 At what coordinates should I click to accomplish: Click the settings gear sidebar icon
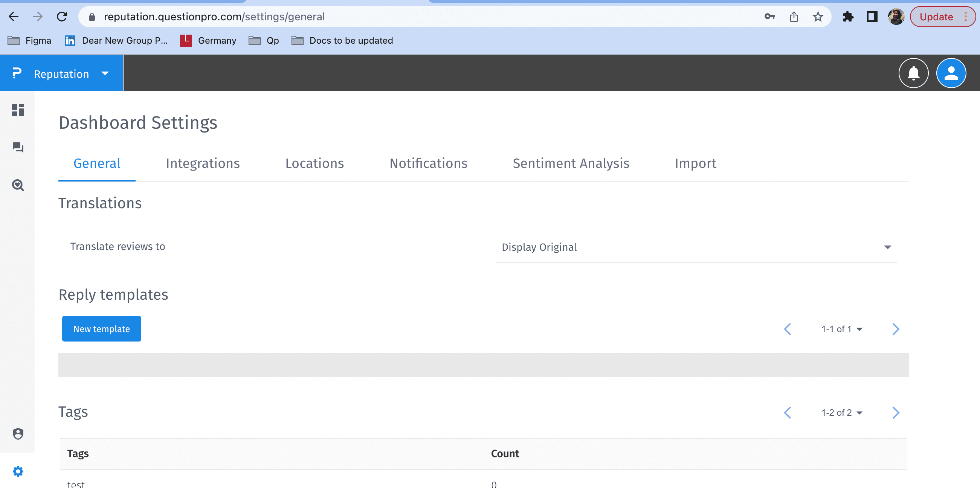click(18, 471)
